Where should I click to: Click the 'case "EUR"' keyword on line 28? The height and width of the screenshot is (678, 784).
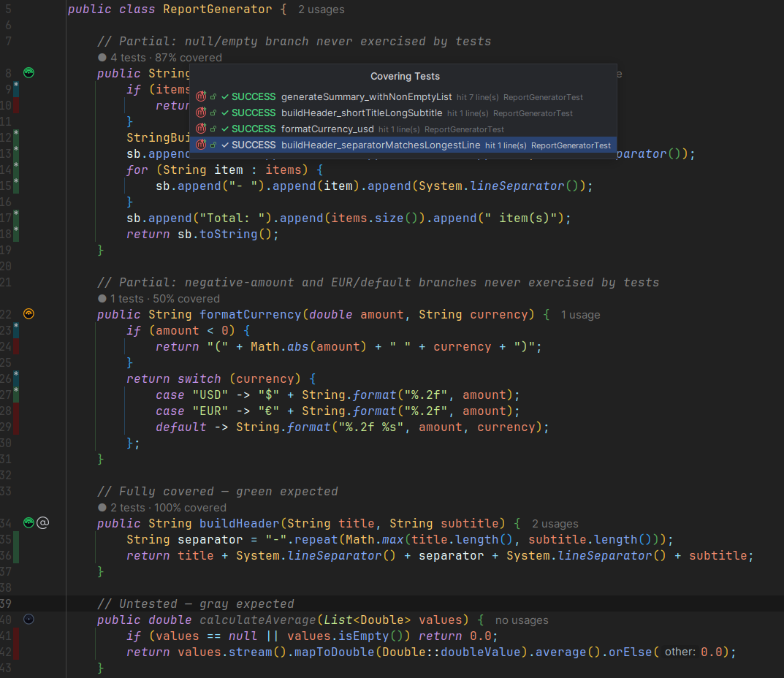pos(192,411)
